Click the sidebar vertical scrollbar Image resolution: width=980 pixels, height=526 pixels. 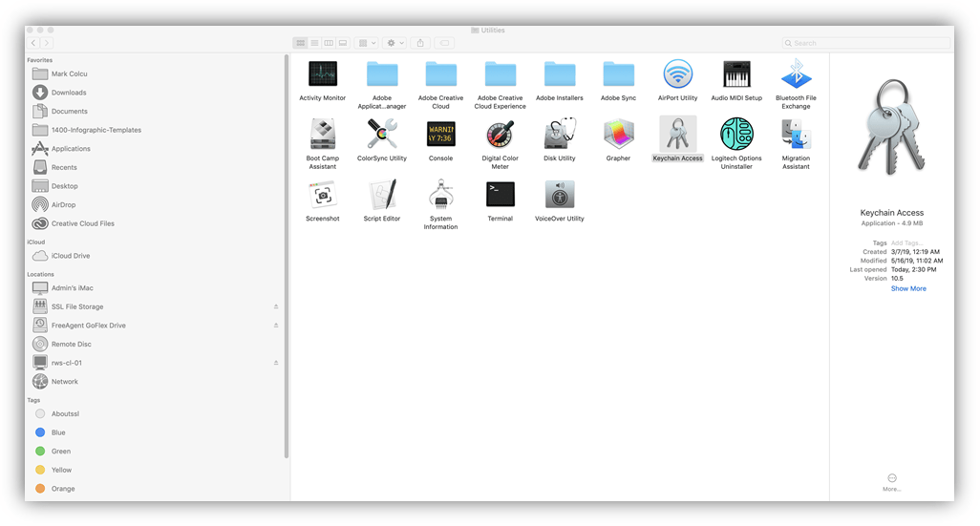point(287,257)
